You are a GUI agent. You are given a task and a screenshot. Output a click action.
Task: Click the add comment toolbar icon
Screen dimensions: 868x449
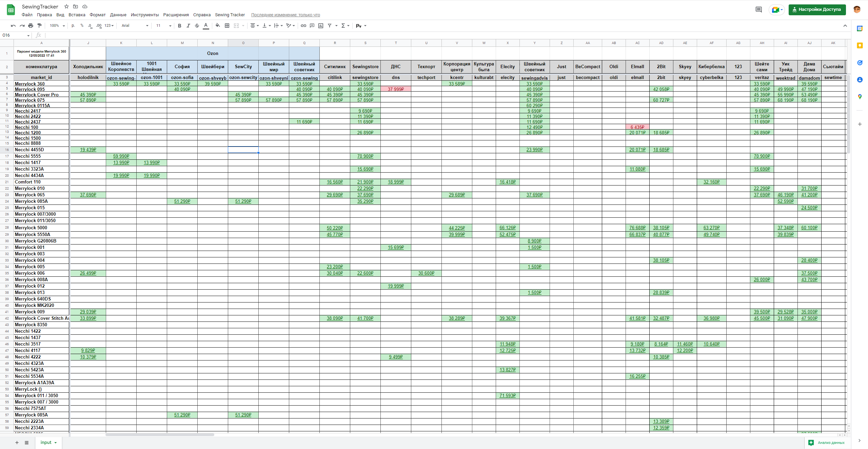(312, 25)
